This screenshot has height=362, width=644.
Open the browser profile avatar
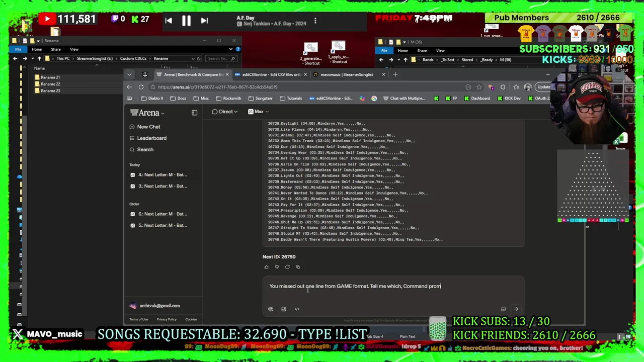click(528, 87)
